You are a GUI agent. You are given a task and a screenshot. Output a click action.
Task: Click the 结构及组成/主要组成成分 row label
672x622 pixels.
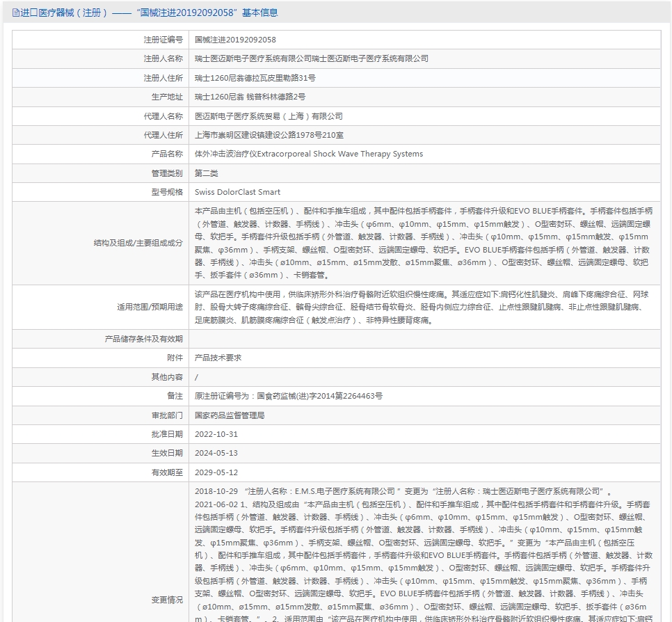[x=138, y=243]
